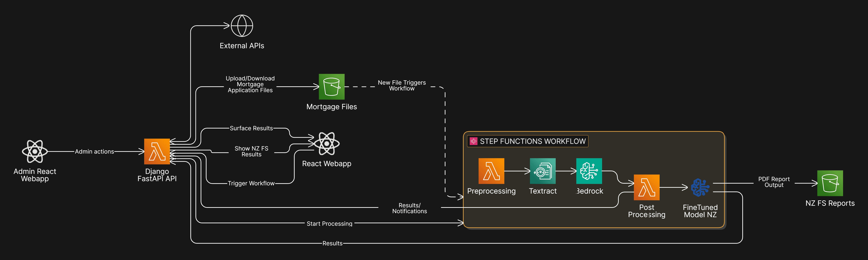
Task: Select the Start Processing arrow label
Action: (x=329, y=224)
